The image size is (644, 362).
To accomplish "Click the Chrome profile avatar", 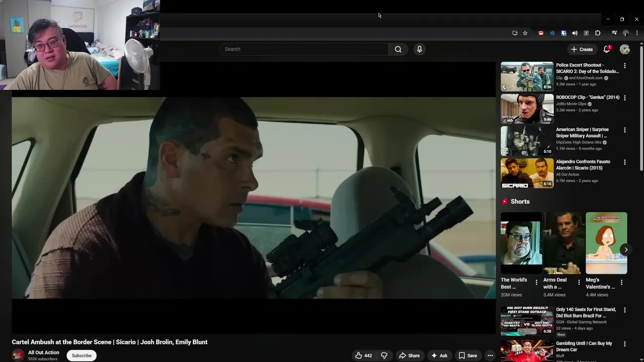I will point(625,33).
